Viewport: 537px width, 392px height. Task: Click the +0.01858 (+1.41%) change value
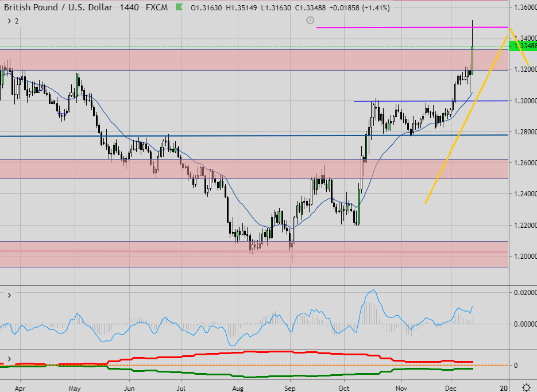360,7
